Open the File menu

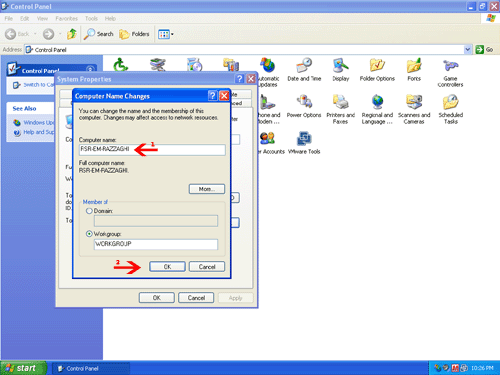pos(9,18)
